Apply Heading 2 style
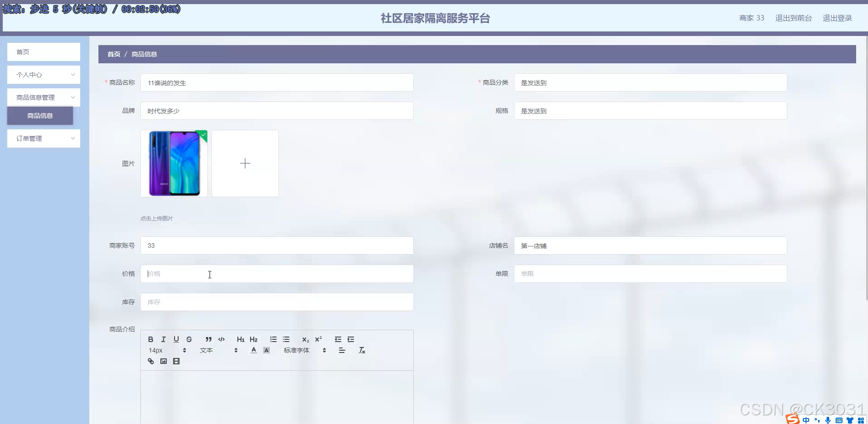 pos(254,339)
